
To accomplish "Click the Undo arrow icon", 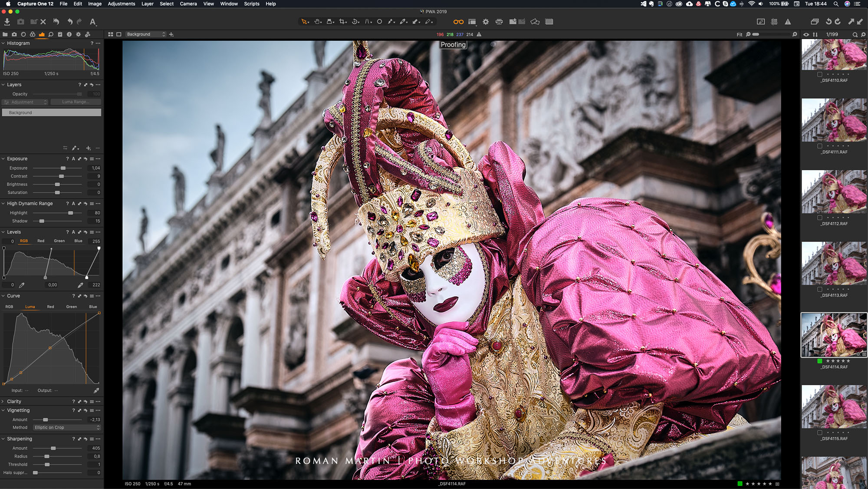I will click(x=70, y=22).
